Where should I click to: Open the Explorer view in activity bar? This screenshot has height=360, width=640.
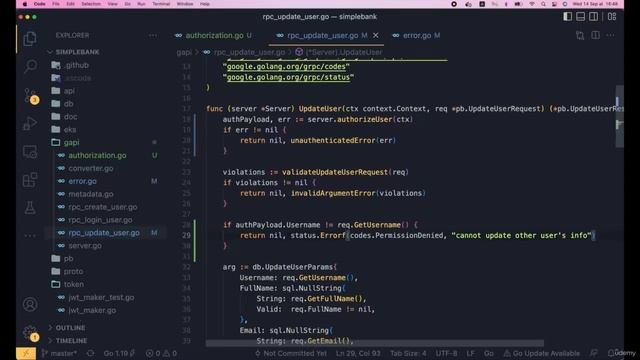tap(30, 39)
